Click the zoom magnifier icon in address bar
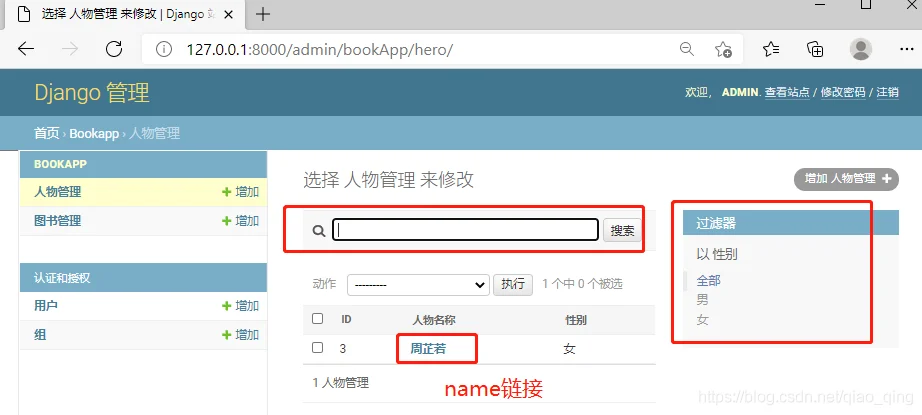 [686, 49]
